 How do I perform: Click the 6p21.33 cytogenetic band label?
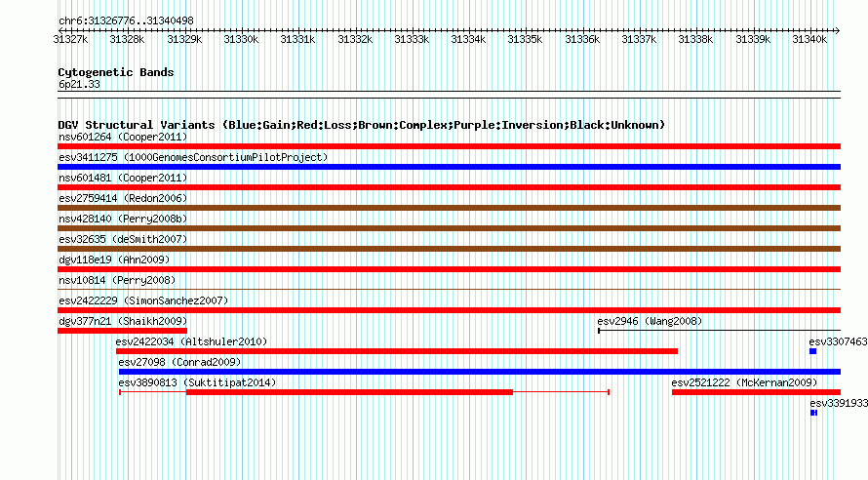pos(79,84)
